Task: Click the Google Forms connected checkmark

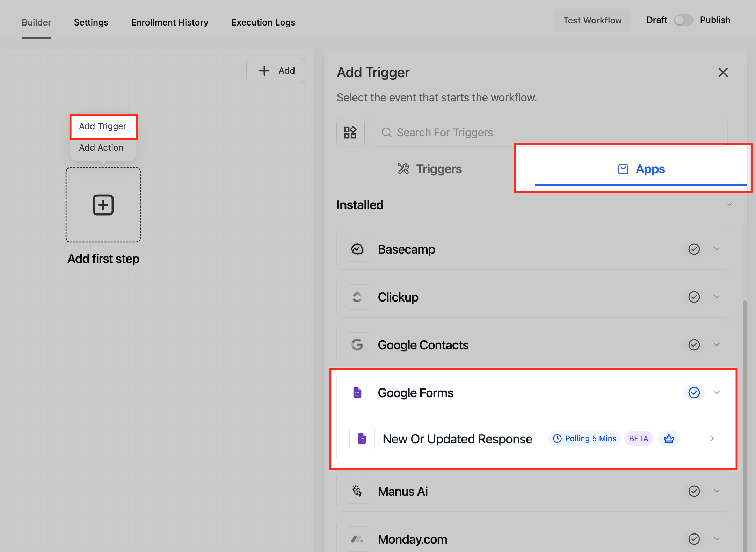Action: tap(694, 393)
